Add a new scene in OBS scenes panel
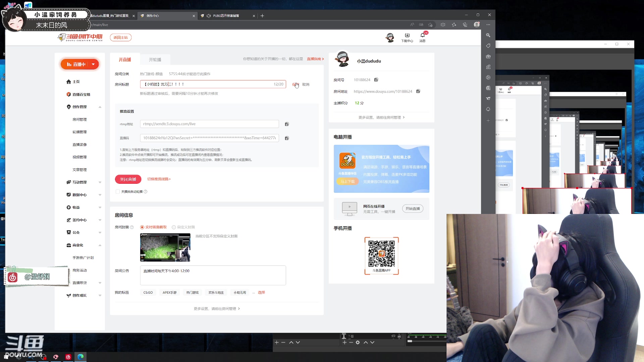This screenshot has height=362, width=644. pyautogui.click(x=277, y=343)
